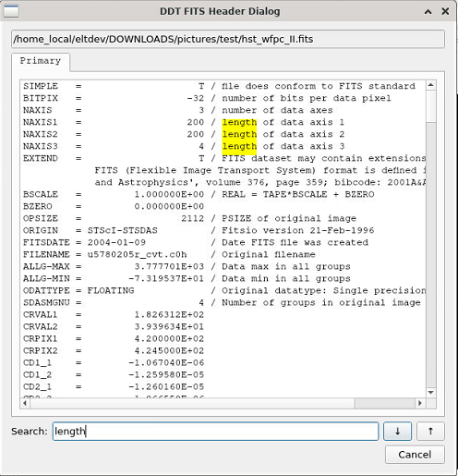Click the SIMPLE keyword line
Screen dimensions: 458x476
[x=219, y=86]
